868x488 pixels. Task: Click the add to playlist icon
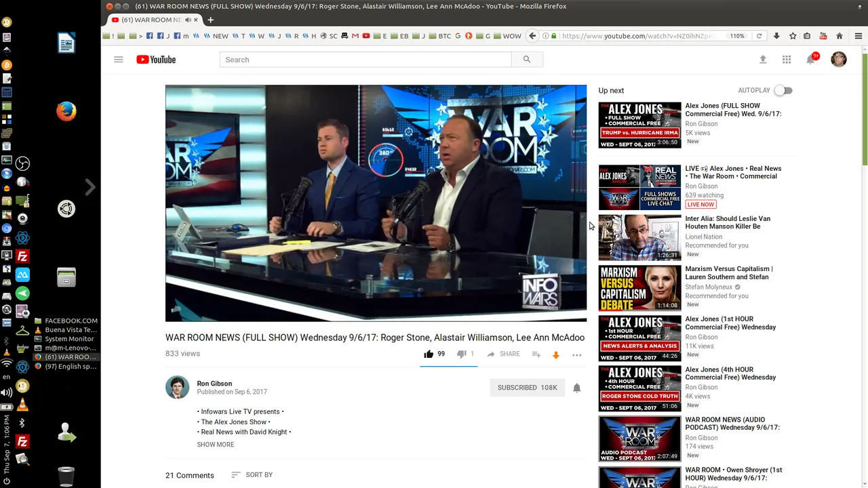pos(536,354)
